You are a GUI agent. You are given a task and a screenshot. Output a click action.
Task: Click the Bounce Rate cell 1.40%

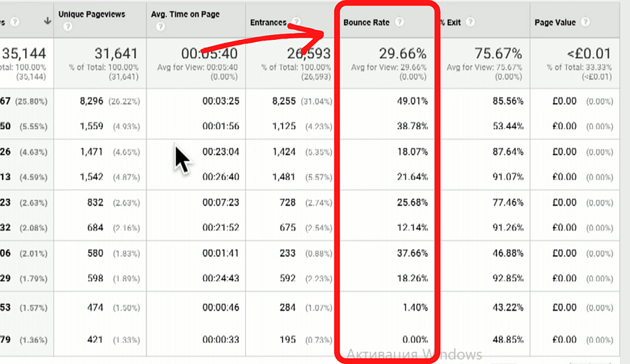416,307
